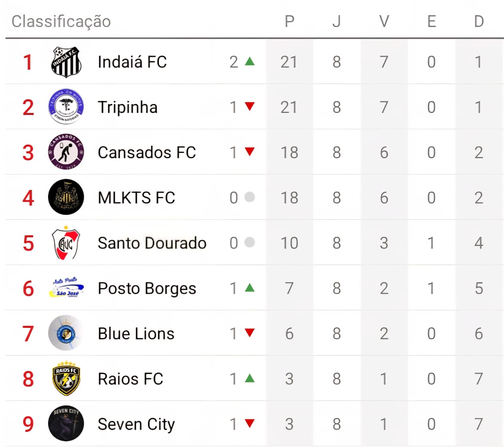
Task: Click the Classificação heading
Action: point(61,21)
